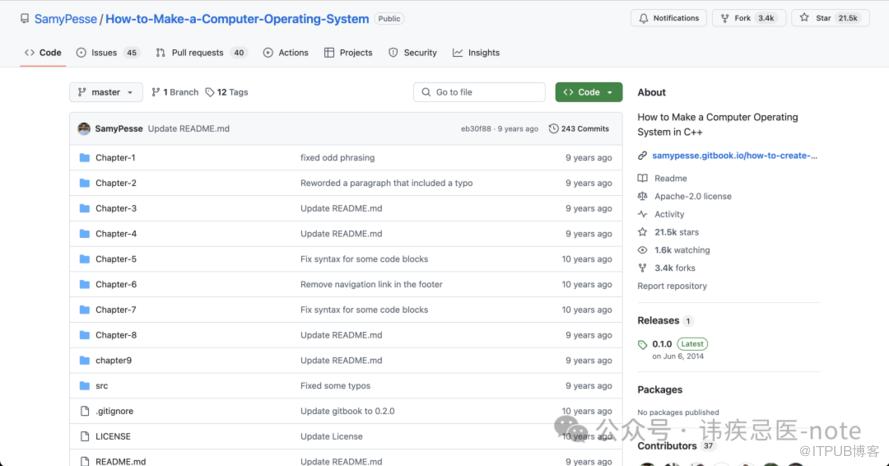This screenshot has width=889, height=466.
Task: Click SamyPesse avatar in commit row
Action: [84, 129]
